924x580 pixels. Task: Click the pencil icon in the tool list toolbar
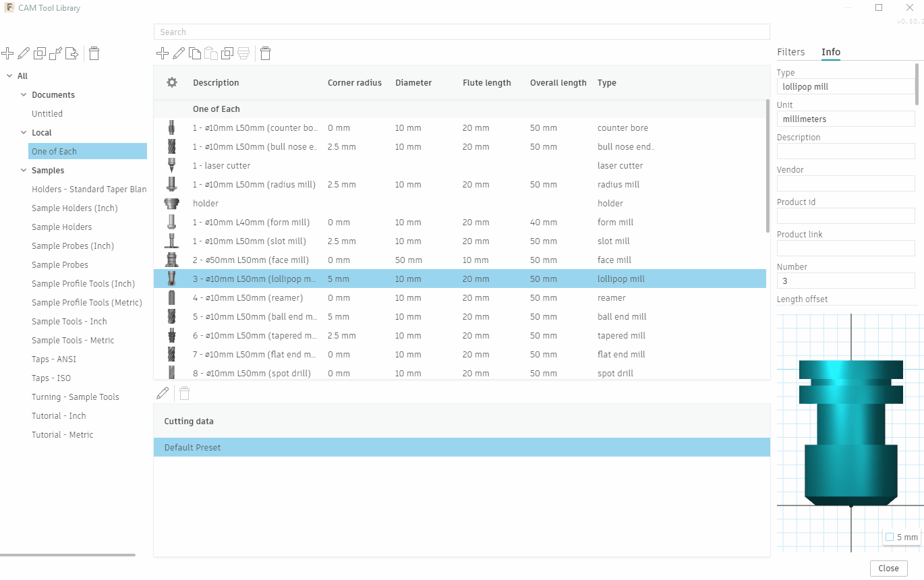[179, 53]
